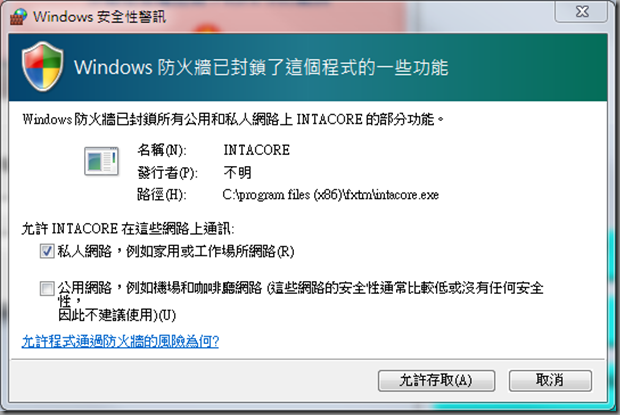Open the 允許程式通過防火牆的風險為何 link

pos(120,341)
